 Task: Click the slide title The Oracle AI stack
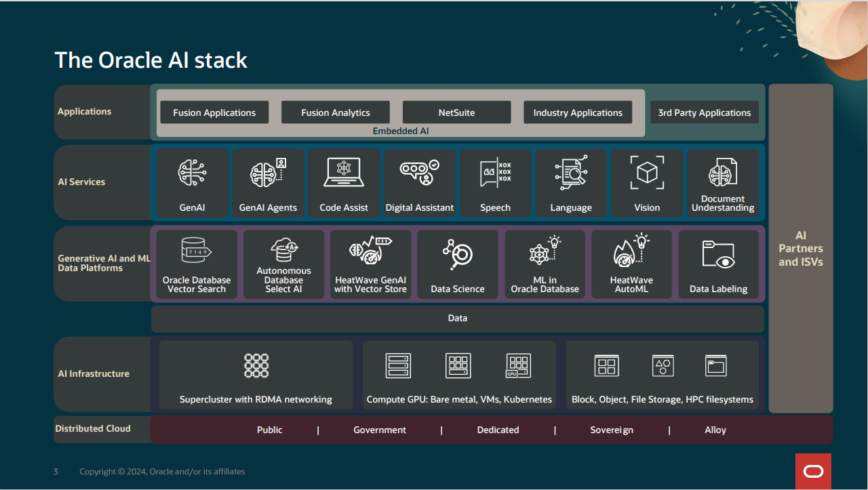[x=151, y=60]
